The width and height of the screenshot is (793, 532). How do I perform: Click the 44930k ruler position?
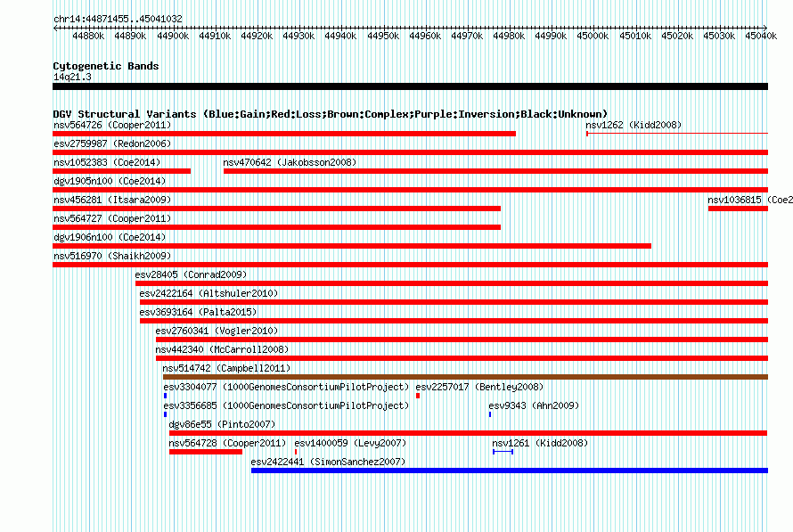[298, 36]
